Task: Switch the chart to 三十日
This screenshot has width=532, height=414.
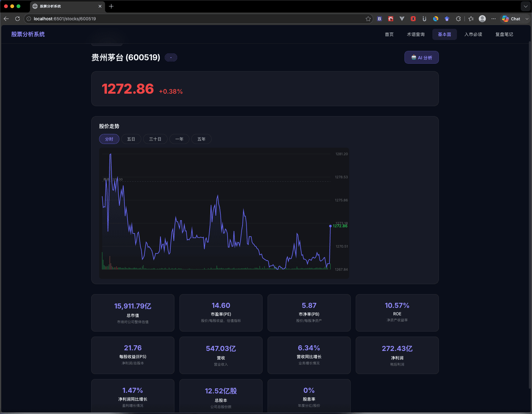Action: pyautogui.click(x=155, y=139)
